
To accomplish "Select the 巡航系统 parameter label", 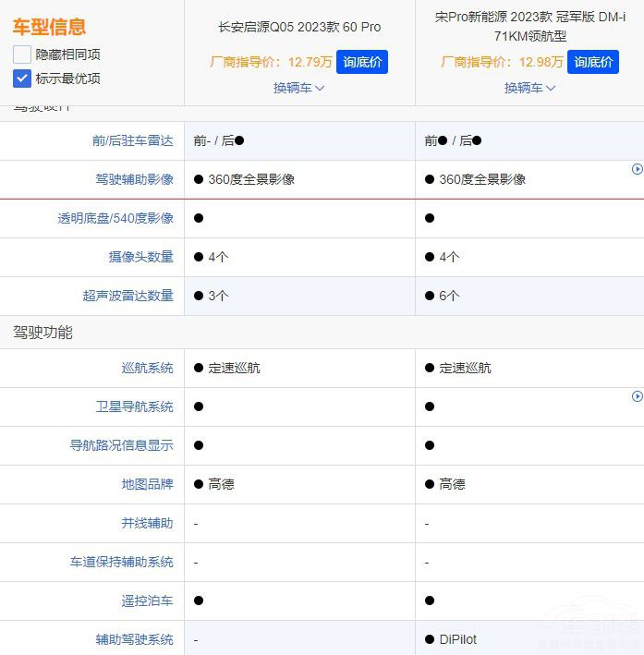I will [147, 368].
